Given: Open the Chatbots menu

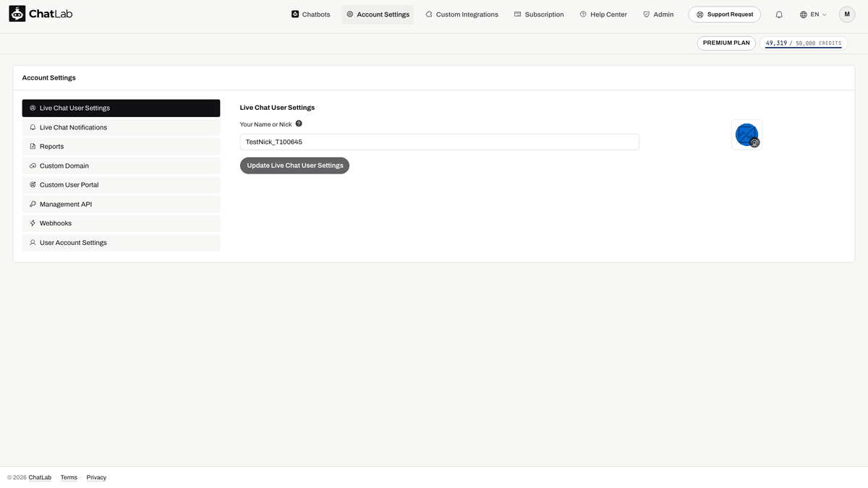Looking at the screenshot, I should (310, 14).
